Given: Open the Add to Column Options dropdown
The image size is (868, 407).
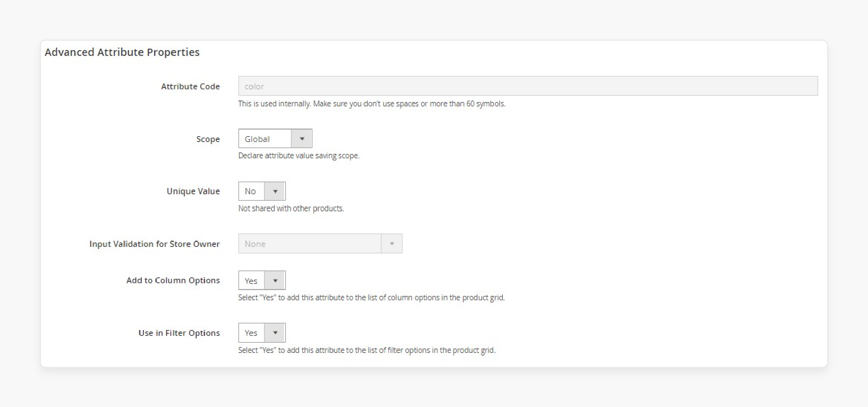Looking at the screenshot, I should tap(262, 280).
